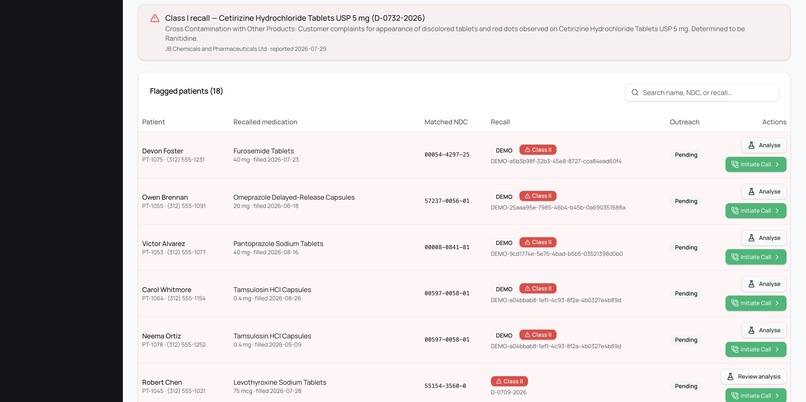Click Pending status for Devon Foster
The image size is (806, 402).
click(x=686, y=155)
